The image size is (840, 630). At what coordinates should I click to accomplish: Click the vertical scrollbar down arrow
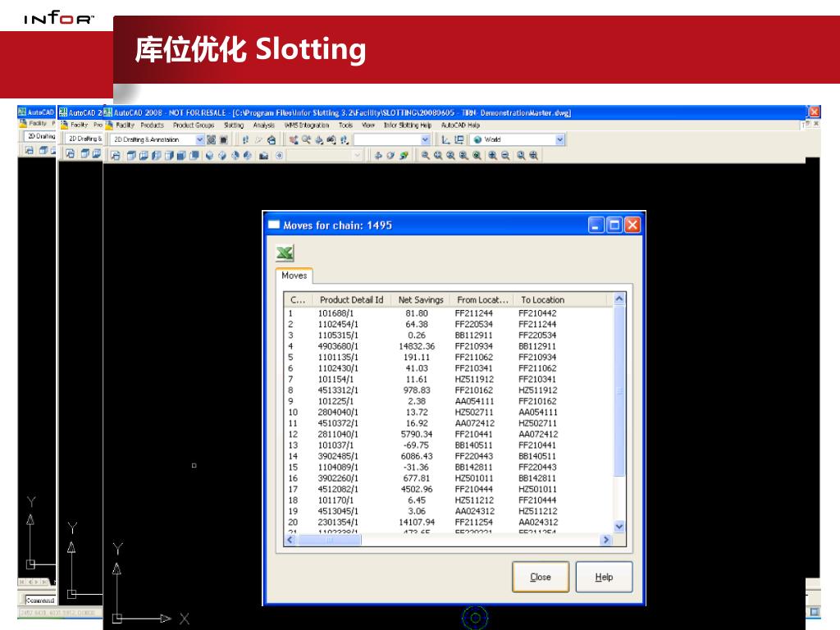point(619,526)
